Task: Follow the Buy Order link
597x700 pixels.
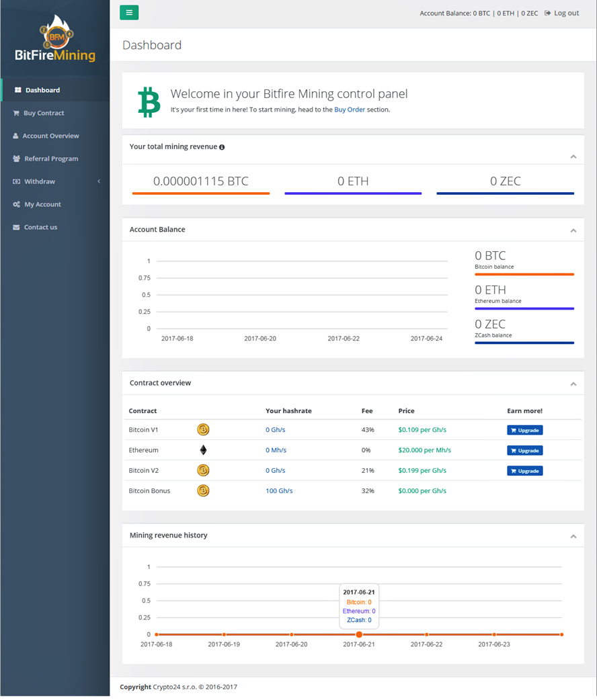Action: 350,110
